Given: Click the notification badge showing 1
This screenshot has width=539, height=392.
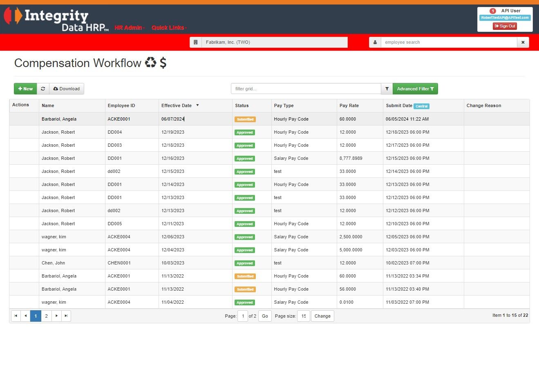Looking at the screenshot, I should (x=493, y=11).
